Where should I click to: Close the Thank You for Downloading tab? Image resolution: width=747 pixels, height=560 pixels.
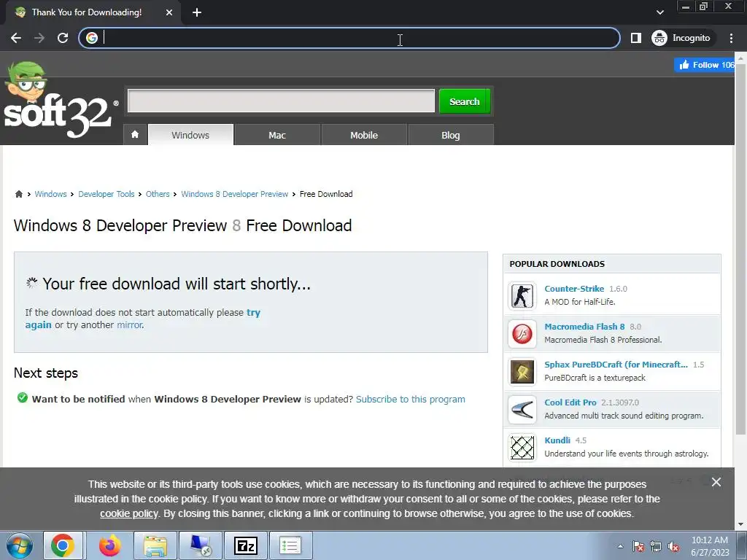[x=169, y=12]
